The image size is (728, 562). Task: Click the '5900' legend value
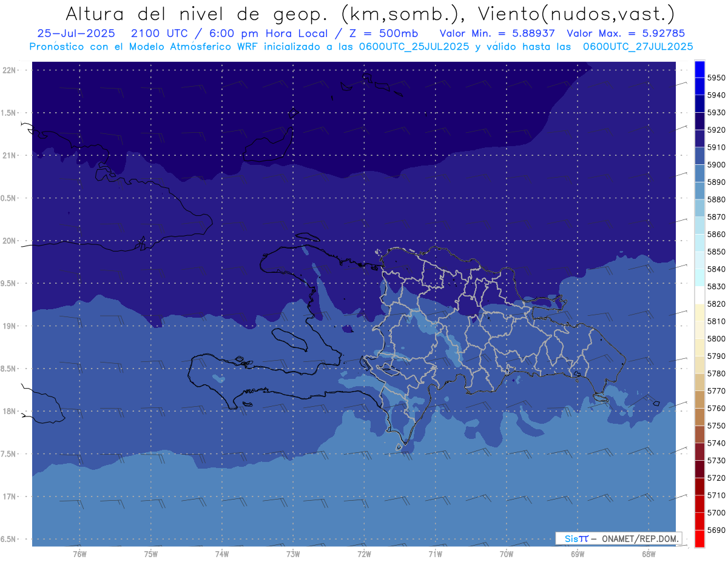tap(716, 164)
